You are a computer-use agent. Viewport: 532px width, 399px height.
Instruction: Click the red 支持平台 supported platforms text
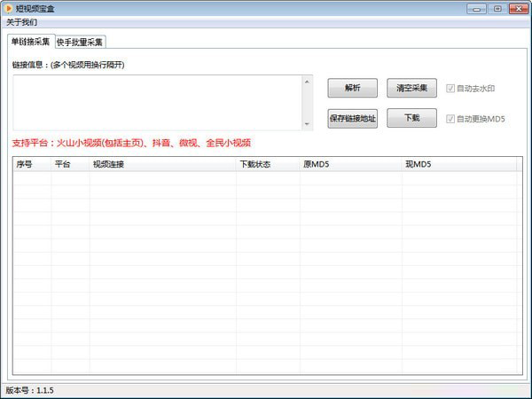point(131,143)
